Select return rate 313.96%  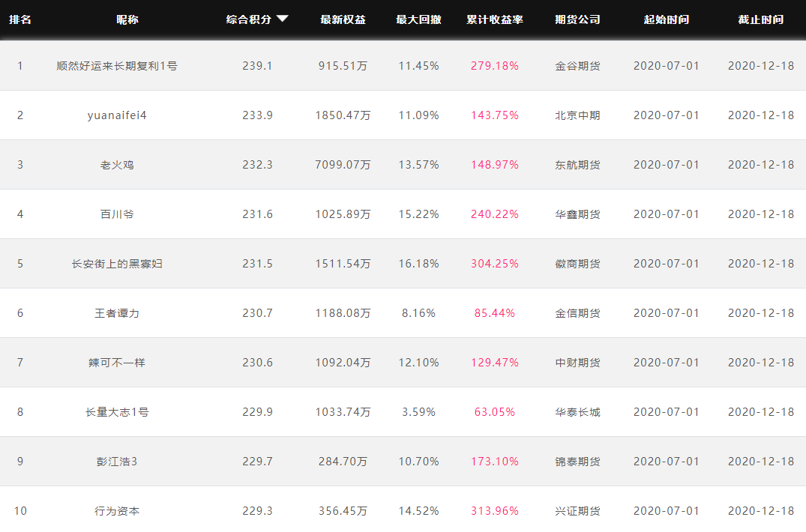tap(495, 511)
